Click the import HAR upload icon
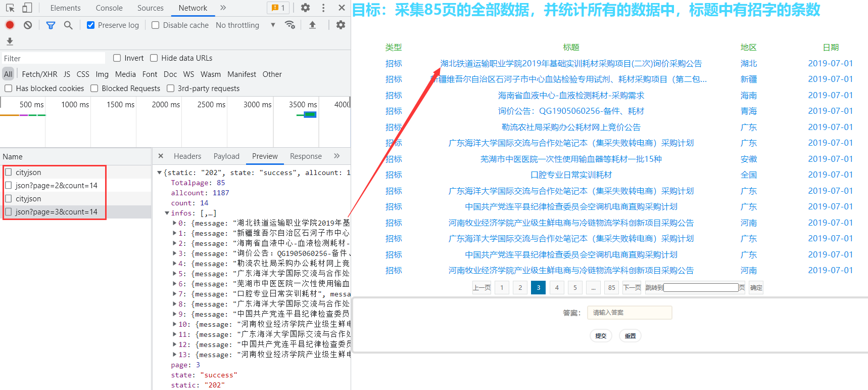Screen dimensions: 868x390 312,25
